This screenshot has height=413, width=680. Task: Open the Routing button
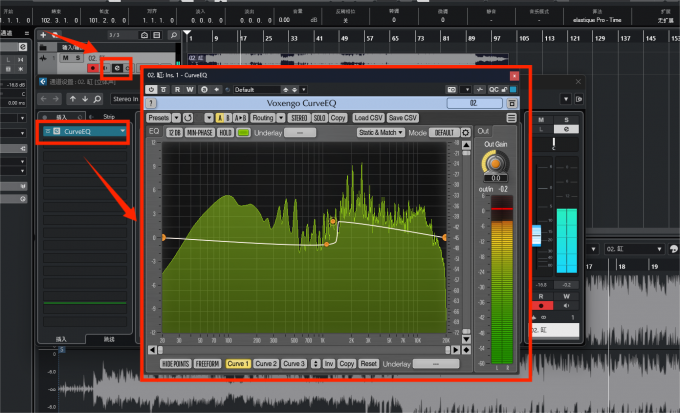coord(263,118)
